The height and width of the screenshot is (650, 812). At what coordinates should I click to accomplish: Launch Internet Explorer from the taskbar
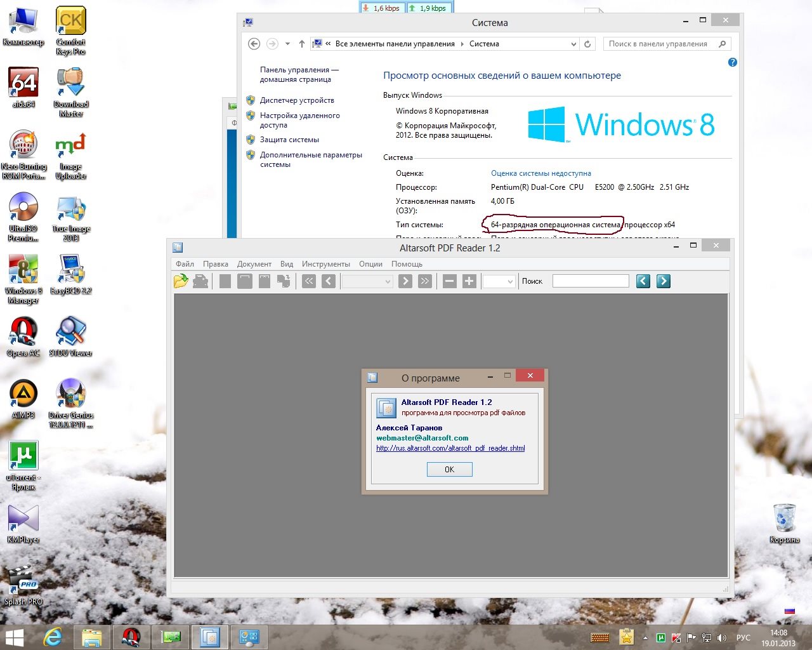[53, 637]
